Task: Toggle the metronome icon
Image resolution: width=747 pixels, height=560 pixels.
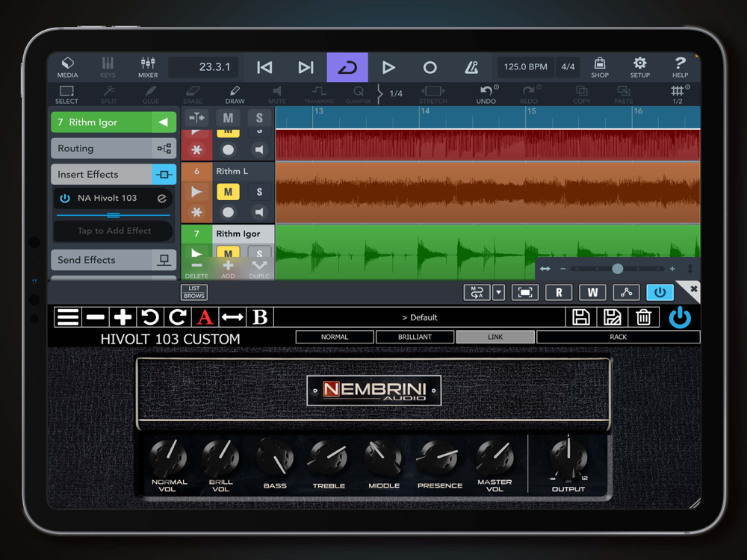Action: 471,67
